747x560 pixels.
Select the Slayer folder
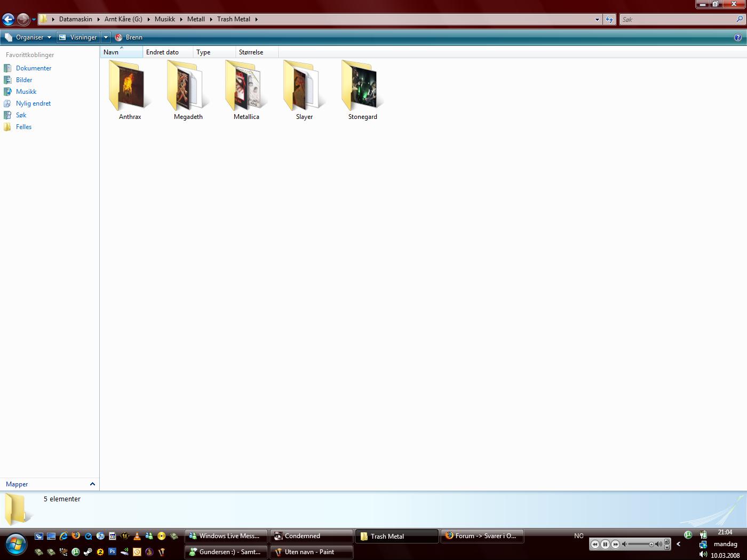click(x=304, y=90)
